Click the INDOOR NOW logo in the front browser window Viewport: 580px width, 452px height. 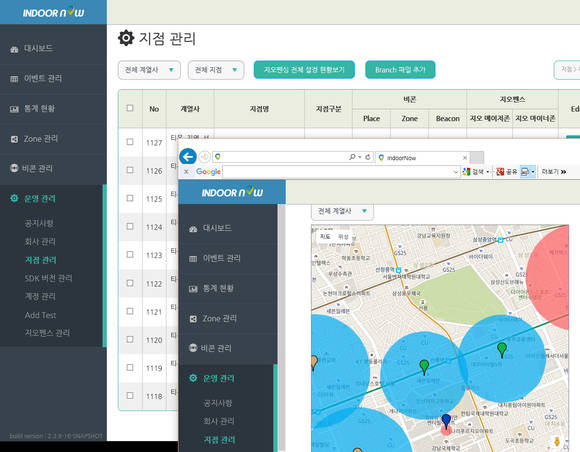pos(232,192)
